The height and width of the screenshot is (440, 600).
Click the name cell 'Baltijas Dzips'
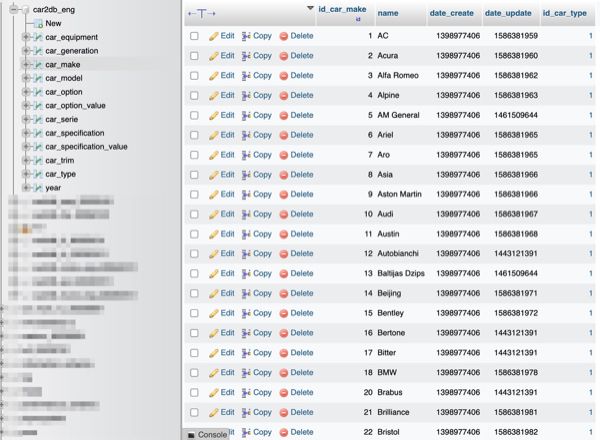[x=401, y=274]
